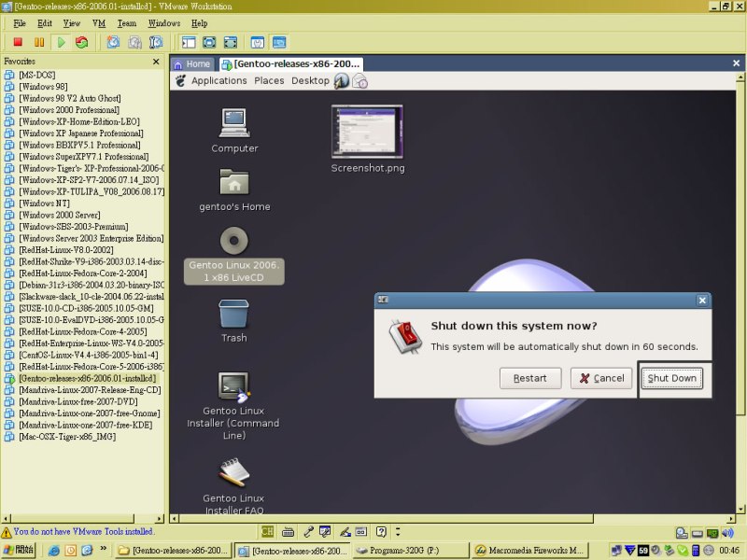Click the Shut Down button
The width and height of the screenshot is (747, 560).
(x=671, y=378)
